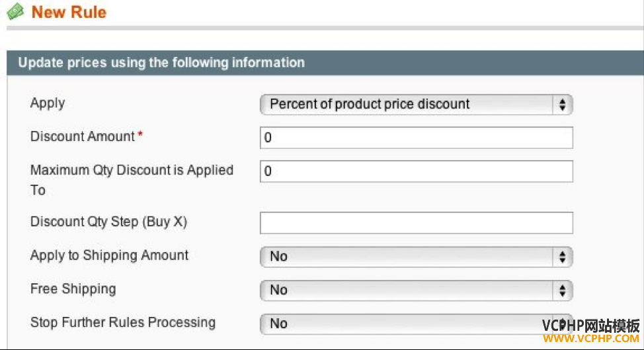Open the Apply to Shipping Amount dropdown
This screenshot has width=644, height=350.
point(416,257)
